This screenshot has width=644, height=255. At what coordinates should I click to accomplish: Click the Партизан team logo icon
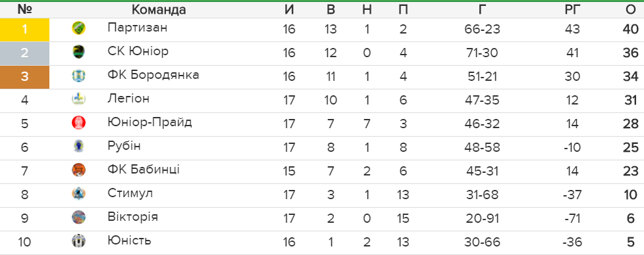(78, 28)
